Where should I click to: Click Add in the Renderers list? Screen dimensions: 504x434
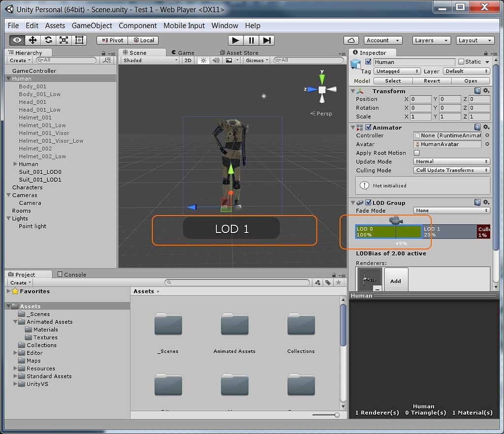tap(396, 281)
